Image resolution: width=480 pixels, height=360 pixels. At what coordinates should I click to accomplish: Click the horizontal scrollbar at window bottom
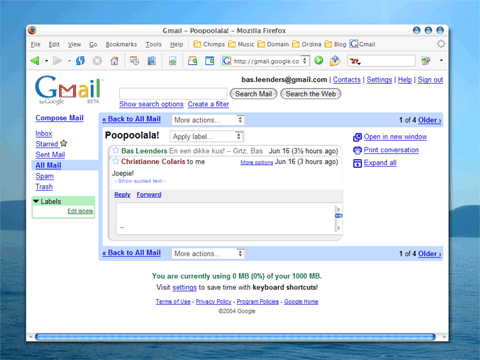(x=235, y=337)
